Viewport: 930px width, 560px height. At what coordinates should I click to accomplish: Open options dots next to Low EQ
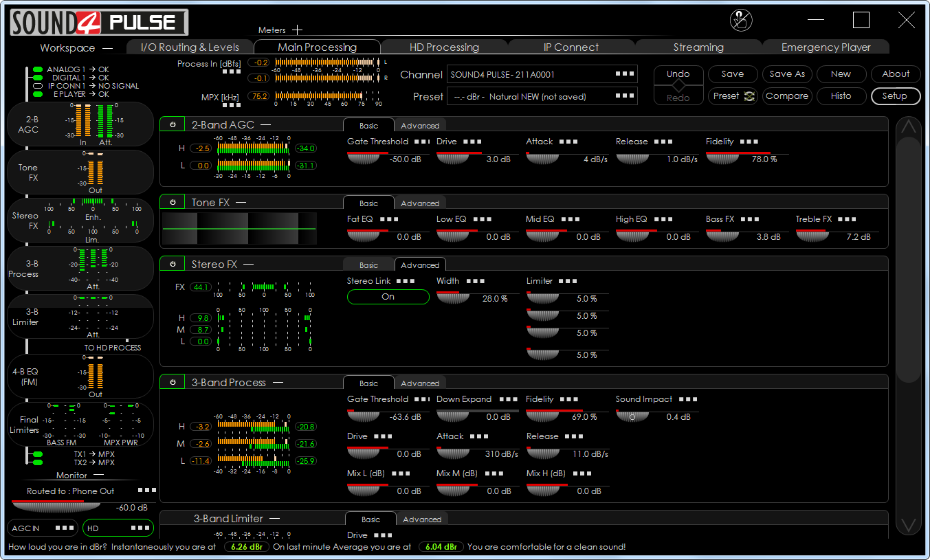(x=483, y=219)
